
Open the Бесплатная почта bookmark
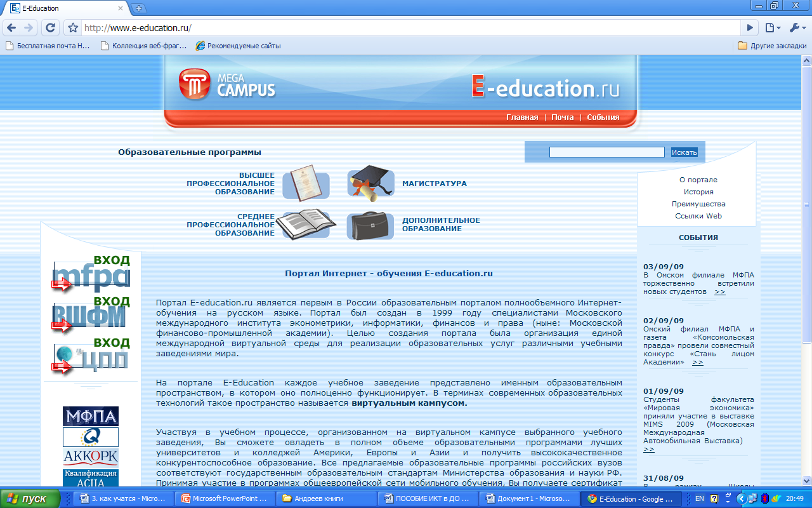click(x=48, y=46)
